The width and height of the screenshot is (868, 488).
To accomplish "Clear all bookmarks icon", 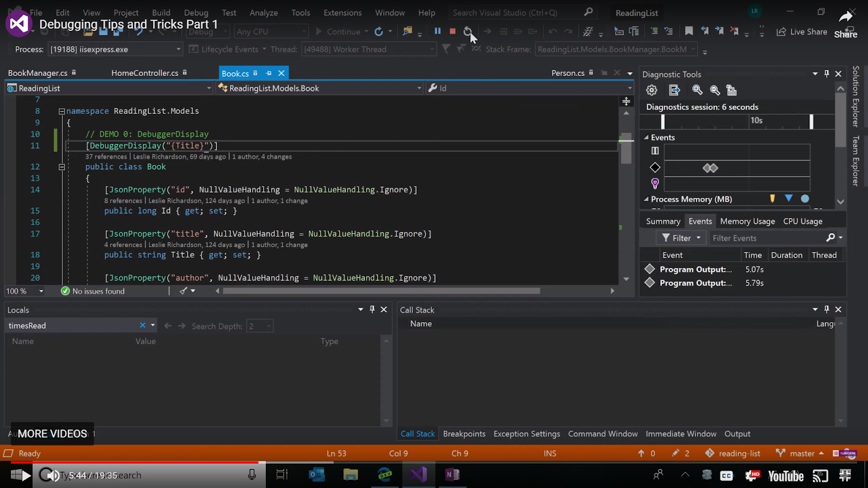I will tap(734, 31).
